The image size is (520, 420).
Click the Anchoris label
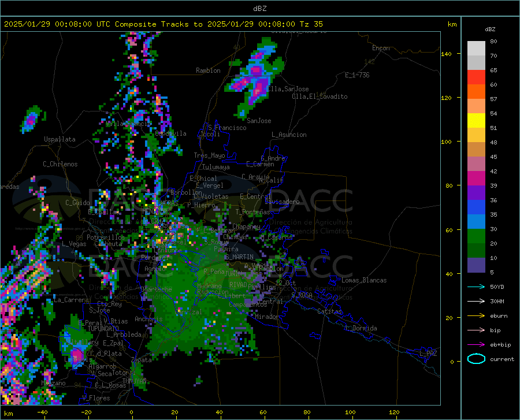tap(148, 319)
